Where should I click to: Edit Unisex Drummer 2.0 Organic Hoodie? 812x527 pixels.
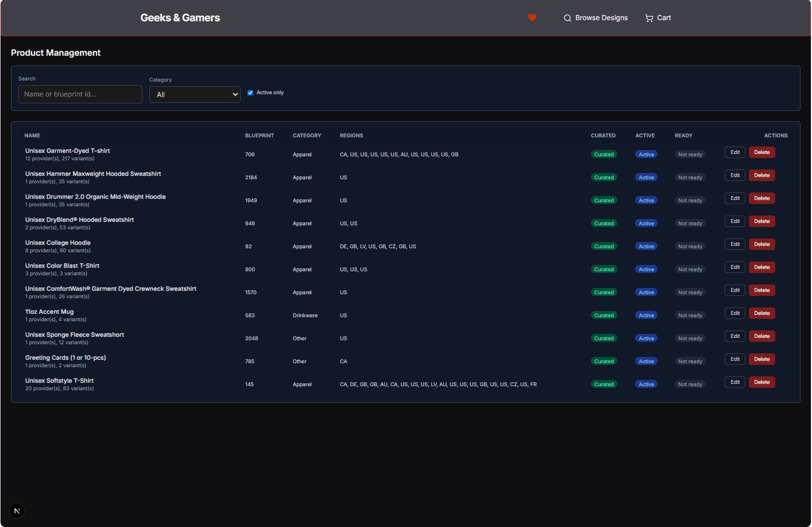[735, 198]
